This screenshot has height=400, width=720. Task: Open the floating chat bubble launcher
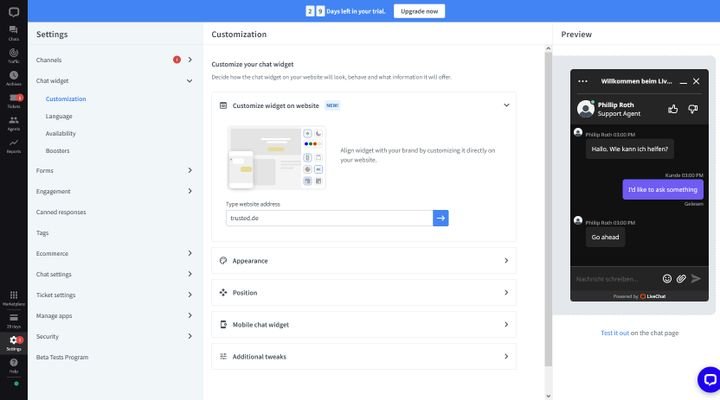pos(709,379)
